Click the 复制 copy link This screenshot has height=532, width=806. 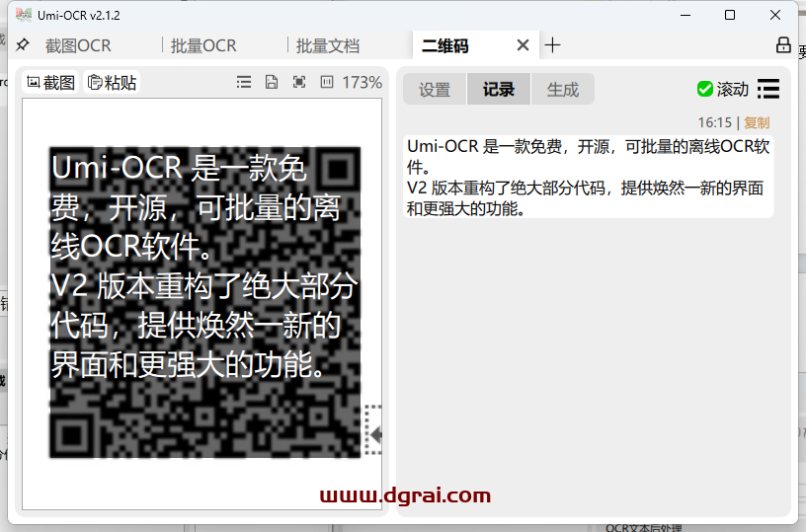point(757,122)
